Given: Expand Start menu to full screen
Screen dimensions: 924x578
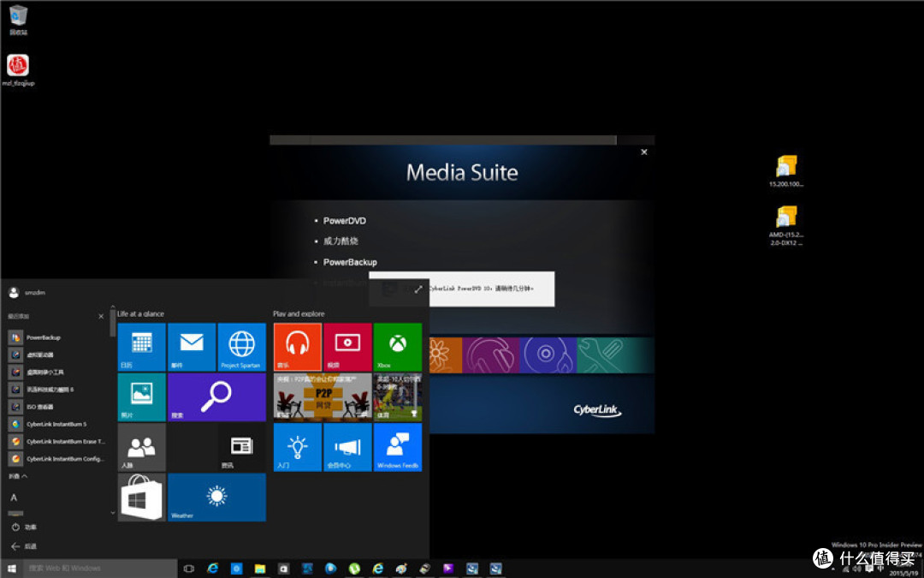Looking at the screenshot, I should click(x=418, y=289).
